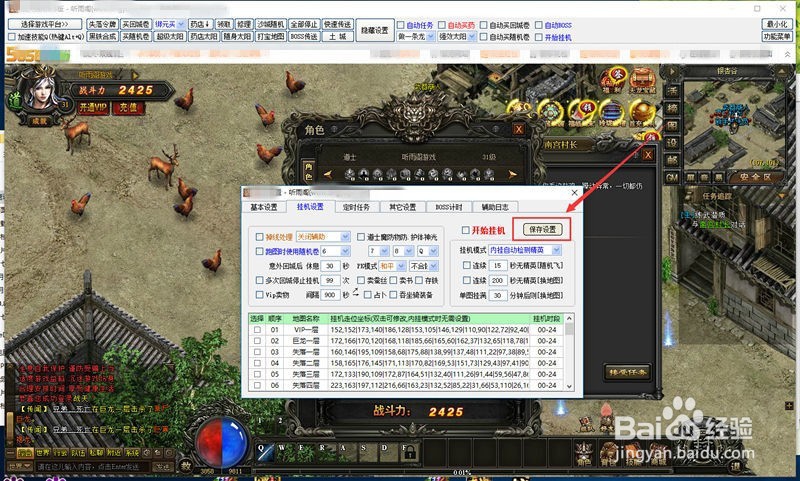The height and width of the screenshot is (481, 800).
Task: Check the 卖书 checkbox
Action: tap(393, 280)
